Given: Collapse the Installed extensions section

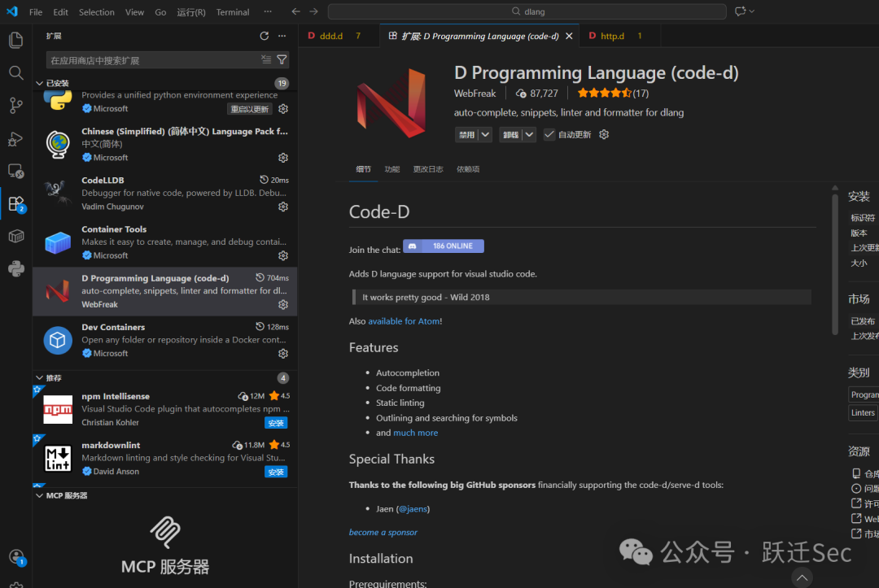Looking at the screenshot, I should (39, 83).
